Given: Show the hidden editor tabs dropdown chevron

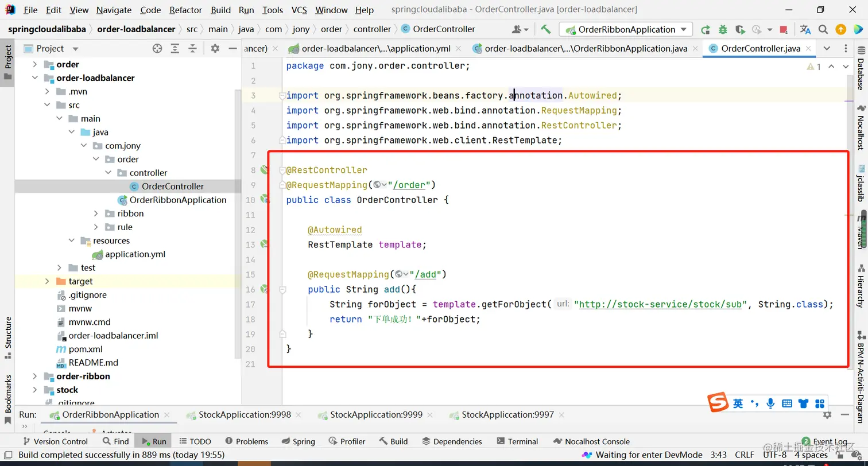Looking at the screenshot, I should coord(826,48).
